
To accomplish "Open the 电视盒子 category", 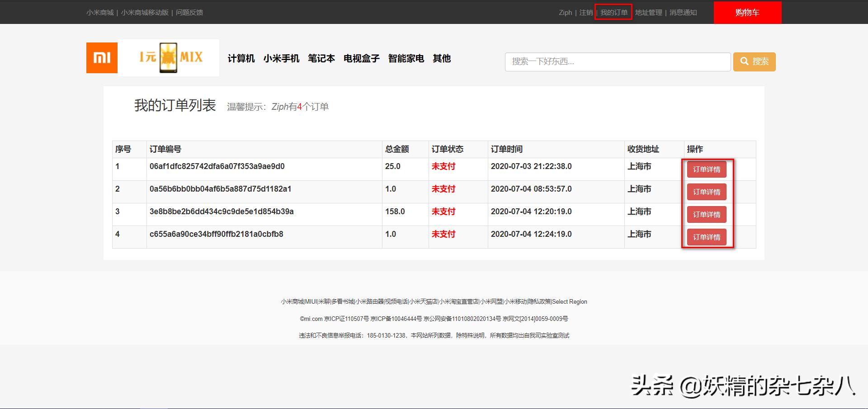I will point(361,59).
